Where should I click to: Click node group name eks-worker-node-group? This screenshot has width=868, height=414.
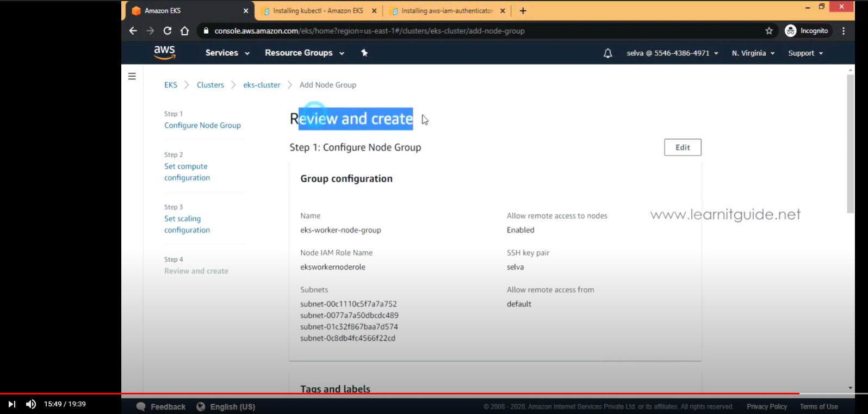(340, 230)
